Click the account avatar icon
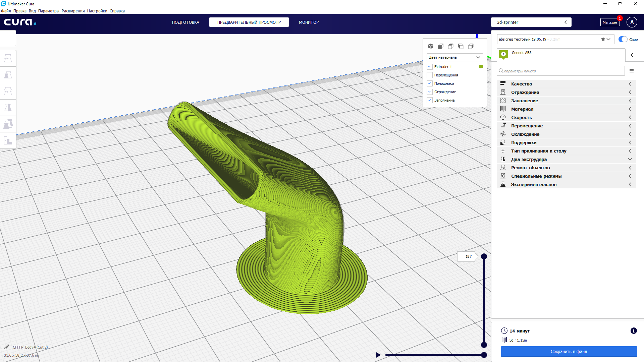The width and height of the screenshot is (644, 362). pyautogui.click(x=632, y=22)
